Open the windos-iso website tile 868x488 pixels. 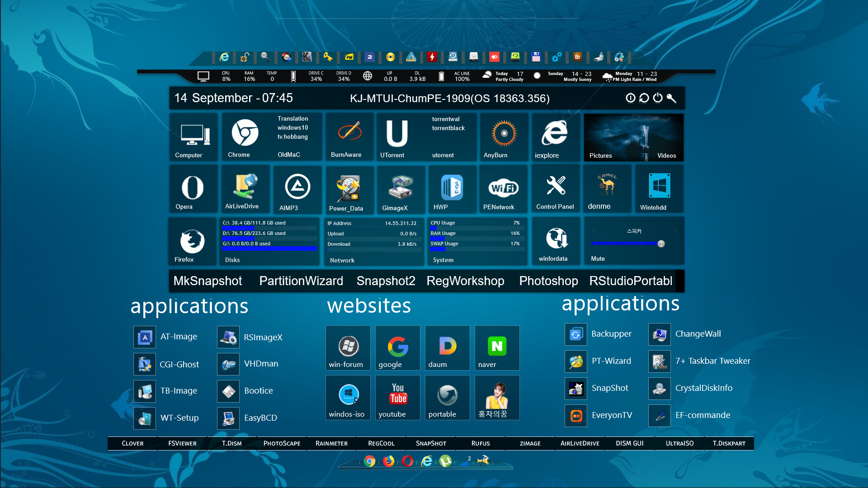click(348, 398)
